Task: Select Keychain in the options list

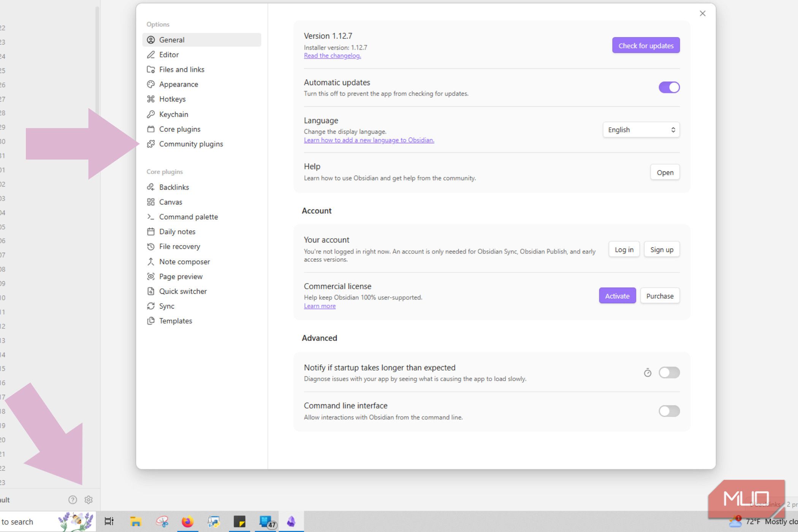Action: tap(202, 114)
